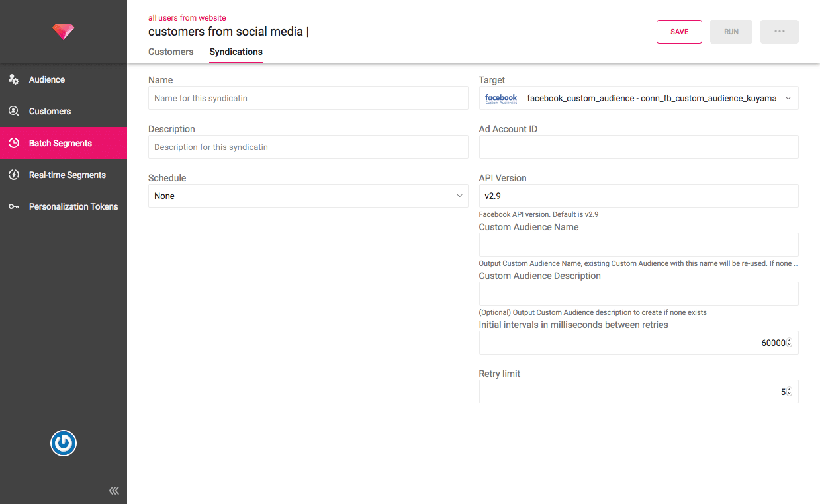820x504 pixels.
Task: Select the Syndications tab
Action: pyautogui.click(x=236, y=52)
